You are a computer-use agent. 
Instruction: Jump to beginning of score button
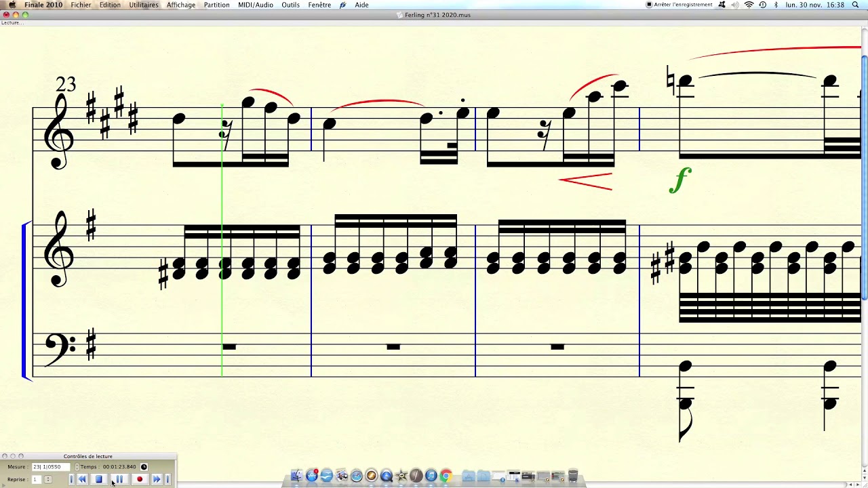click(72, 479)
